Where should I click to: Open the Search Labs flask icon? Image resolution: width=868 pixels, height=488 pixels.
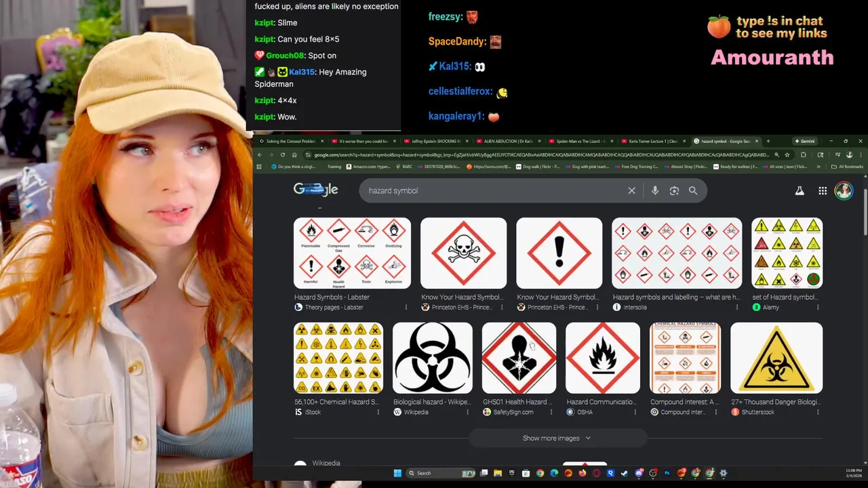coord(800,191)
